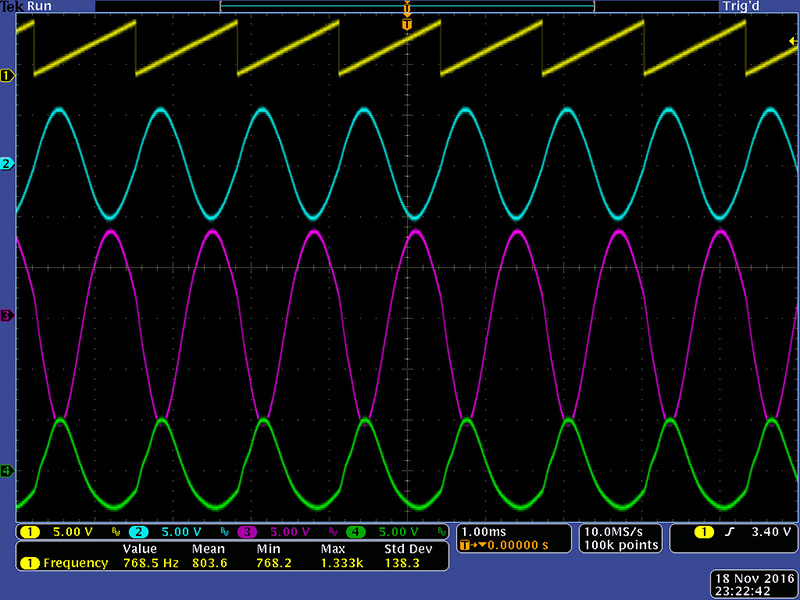Viewport: 800px width, 600px height.
Task: Click the Mean column header
Action: 208,549
